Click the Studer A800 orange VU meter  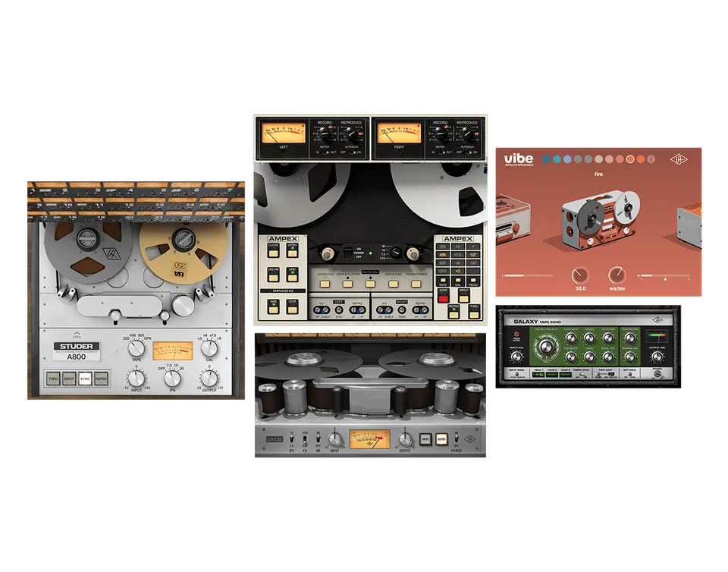pos(173,351)
